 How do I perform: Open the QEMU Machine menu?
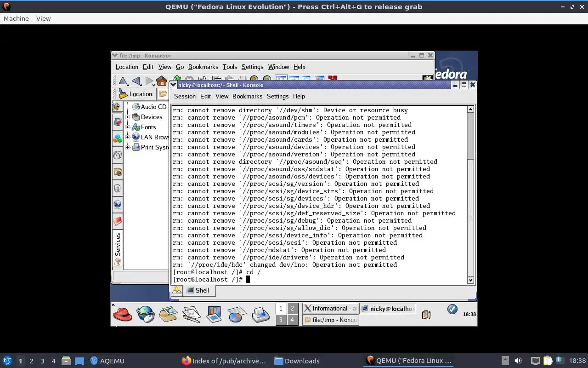pos(16,18)
